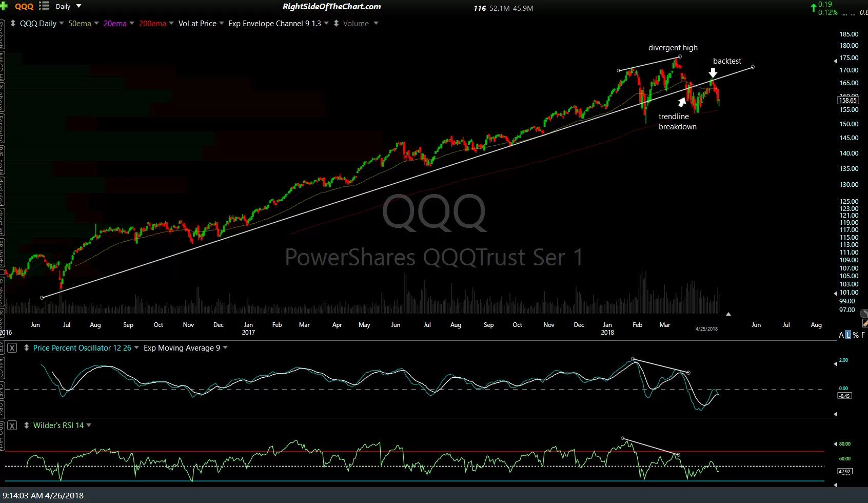Toggle fixed scale F button
The width and height of the screenshot is (868, 503).
[x=863, y=335]
